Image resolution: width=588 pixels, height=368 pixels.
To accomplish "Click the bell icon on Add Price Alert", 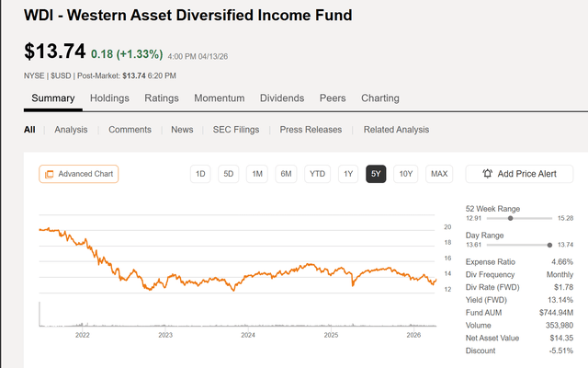I will tap(487, 174).
